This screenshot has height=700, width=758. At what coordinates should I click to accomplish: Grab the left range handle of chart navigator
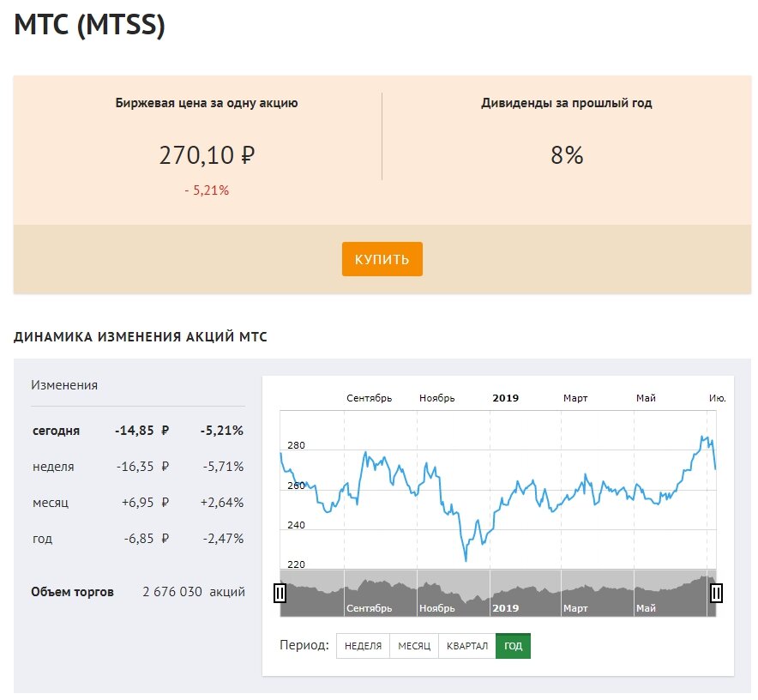point(280,593)
